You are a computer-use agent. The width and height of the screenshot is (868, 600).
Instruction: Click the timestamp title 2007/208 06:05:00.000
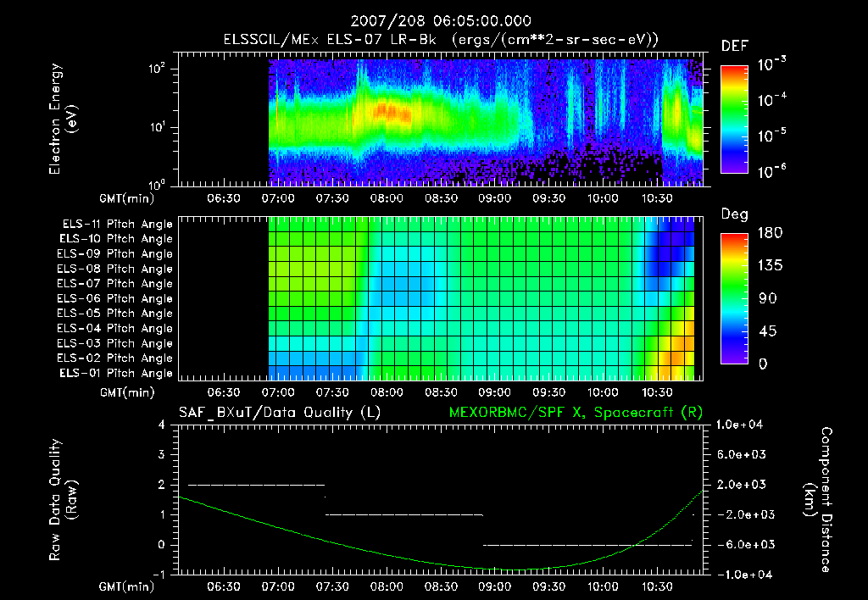click(x=441, y=21)
